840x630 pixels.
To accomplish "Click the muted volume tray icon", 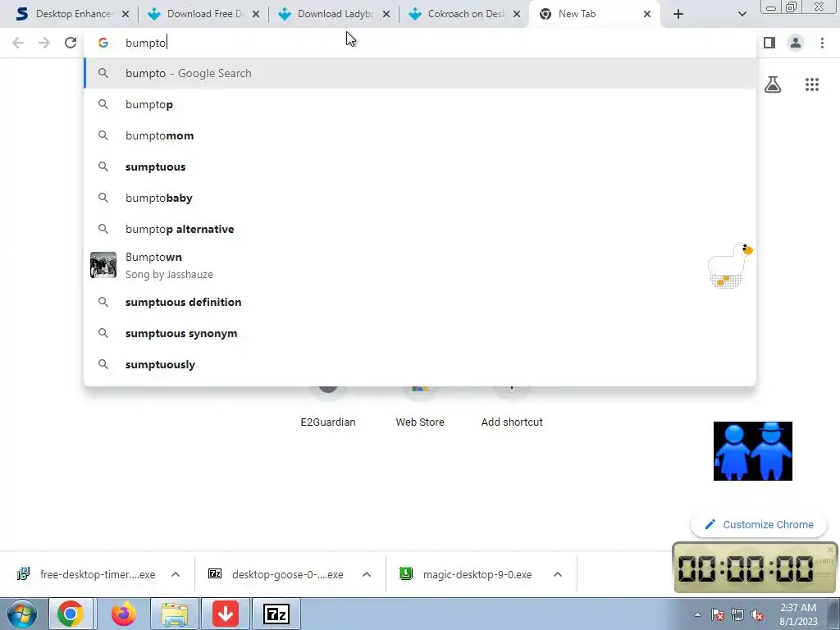I will point(757,615).
